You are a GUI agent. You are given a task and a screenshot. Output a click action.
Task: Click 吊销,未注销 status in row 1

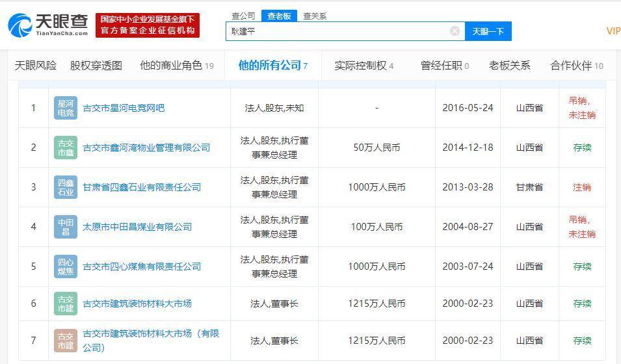(x=582, y=108)
